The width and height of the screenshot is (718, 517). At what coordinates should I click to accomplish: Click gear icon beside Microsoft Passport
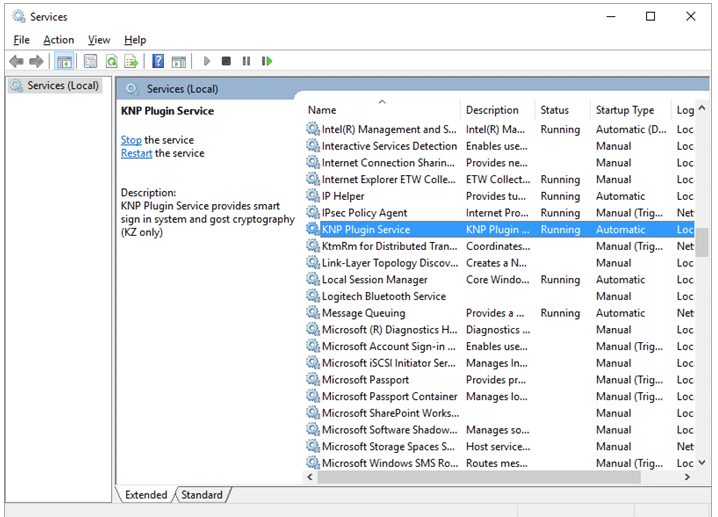coord(313,379)
